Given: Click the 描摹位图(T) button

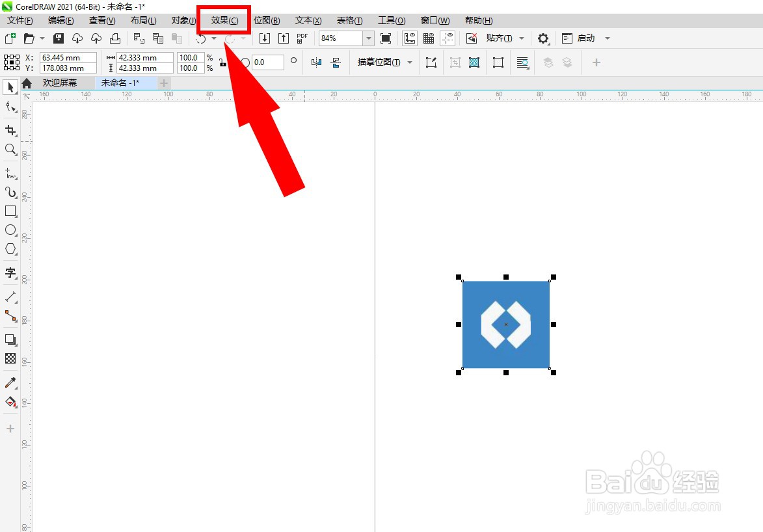Looking at the screenshot, I should [379, 62].
